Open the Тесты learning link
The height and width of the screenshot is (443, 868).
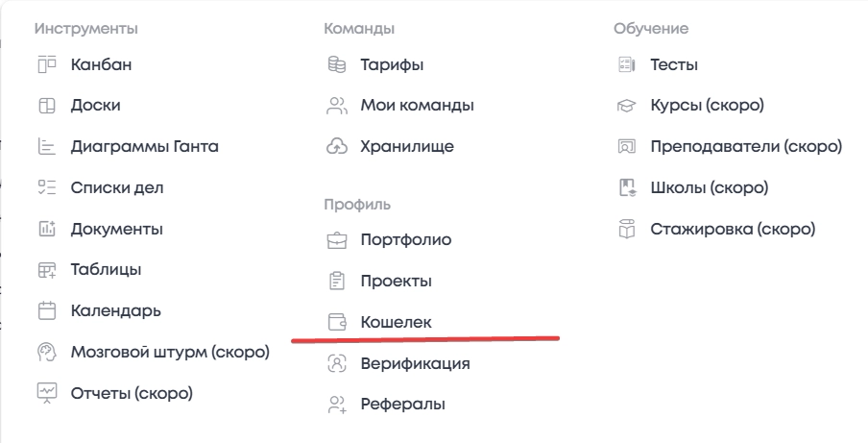[674, 65]
